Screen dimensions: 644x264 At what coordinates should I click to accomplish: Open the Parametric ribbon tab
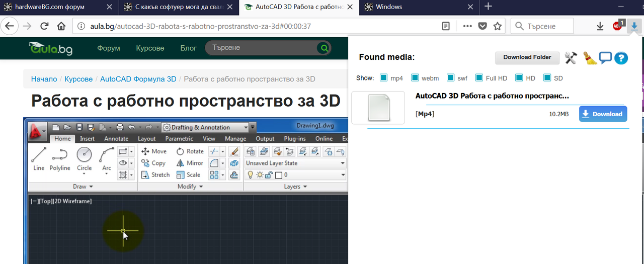[x=179, y=139]
